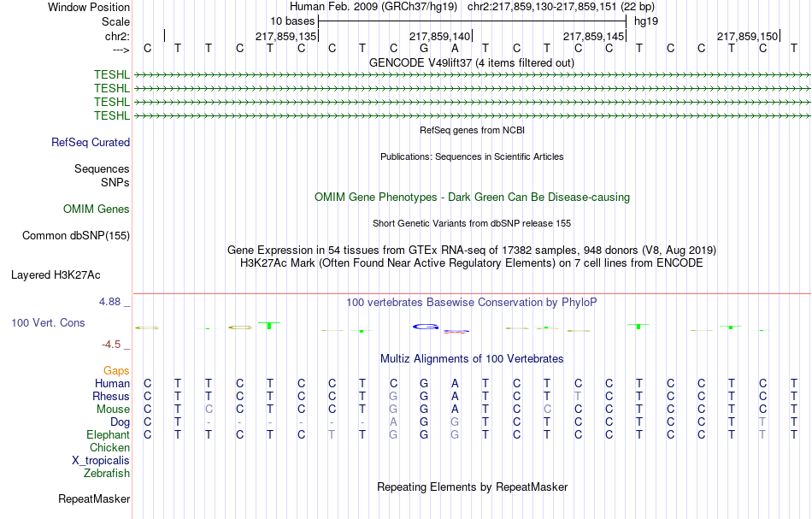Screen dimensions: 812x519
Task: Click the first TESHL transcript label
Action: (112, 74)
